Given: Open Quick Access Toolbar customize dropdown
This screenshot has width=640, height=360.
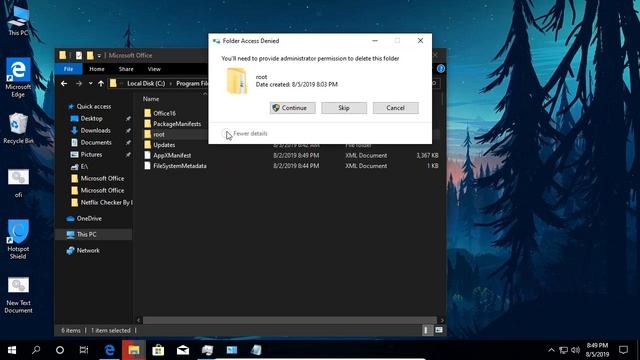Looking at the screenshot, I should tap(99, 56).
